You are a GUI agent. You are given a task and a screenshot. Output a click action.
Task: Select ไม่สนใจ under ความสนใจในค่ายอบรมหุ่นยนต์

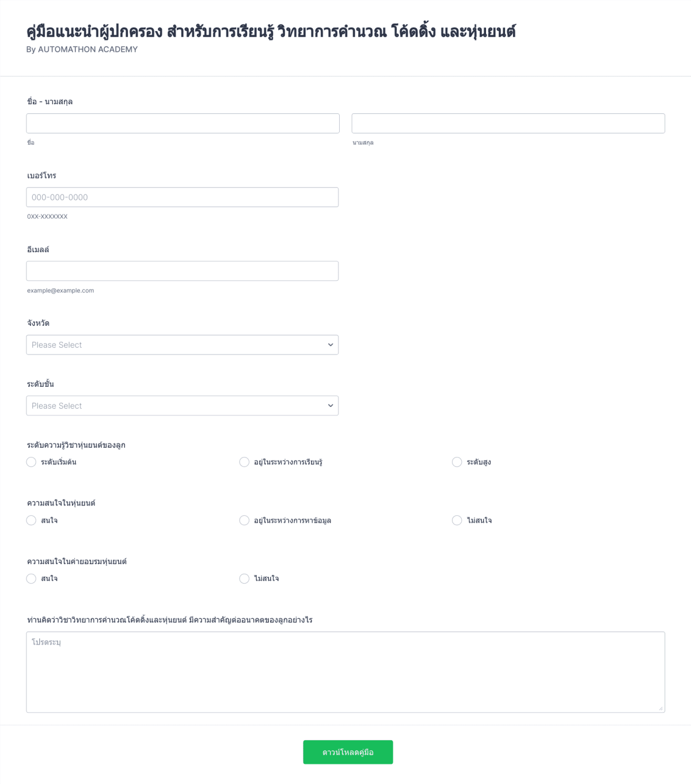click(x=244, y=579)
